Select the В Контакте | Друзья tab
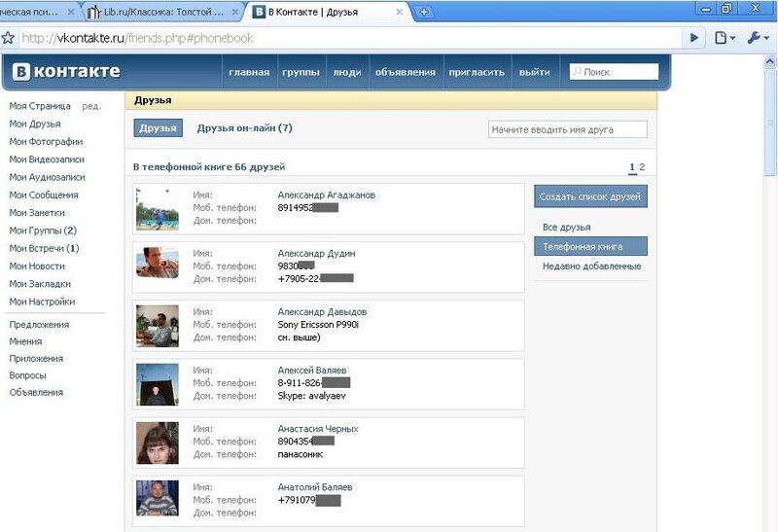The height and width of the screenshot is (532, 778). click(x=328, y=12)
